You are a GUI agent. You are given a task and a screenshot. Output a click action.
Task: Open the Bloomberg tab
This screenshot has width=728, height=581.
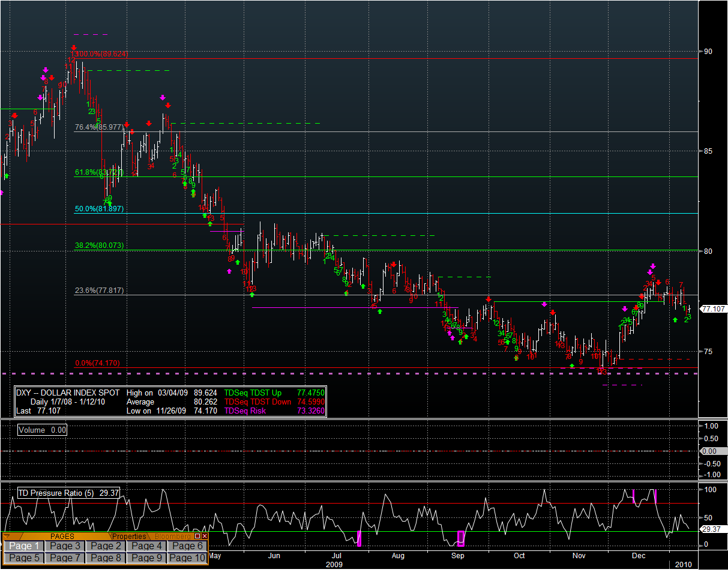171,536
